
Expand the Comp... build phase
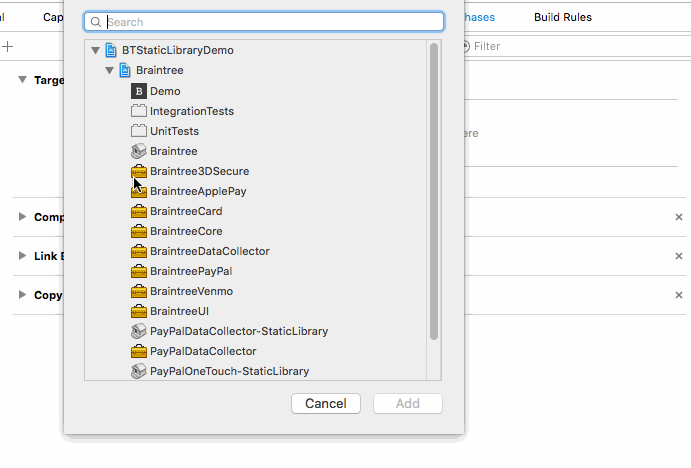[22, 216]
